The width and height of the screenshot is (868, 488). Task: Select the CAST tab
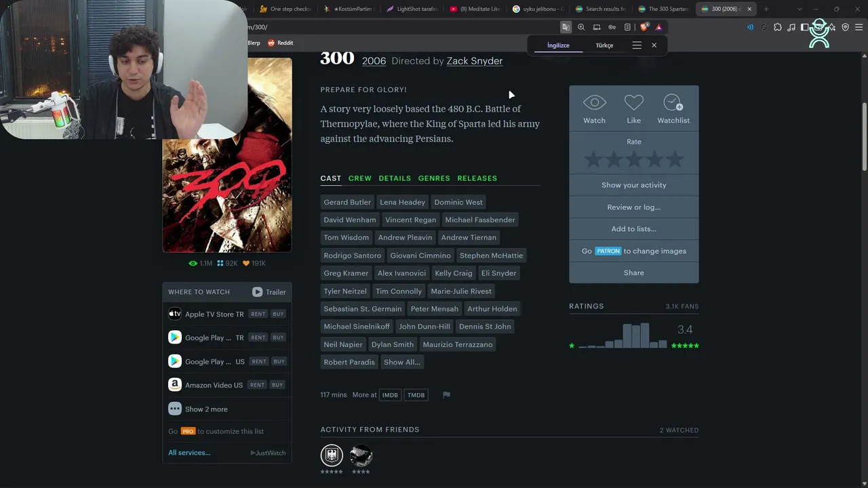(x=331, y=178)
